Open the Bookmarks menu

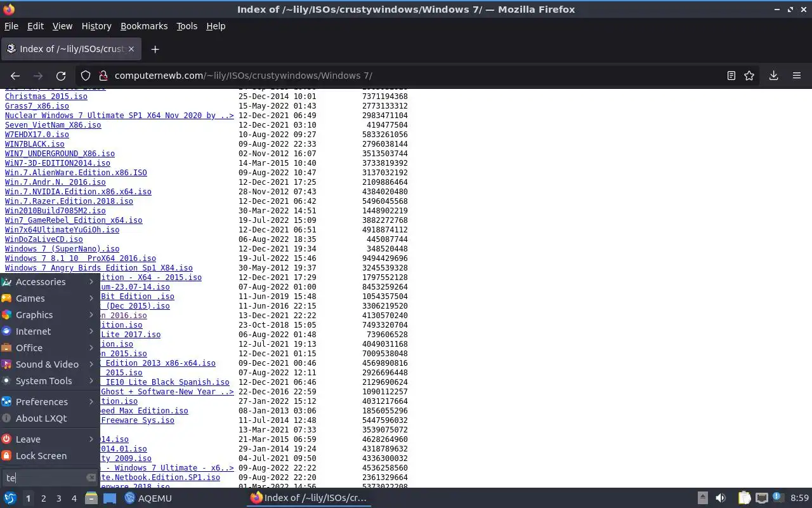144,26
